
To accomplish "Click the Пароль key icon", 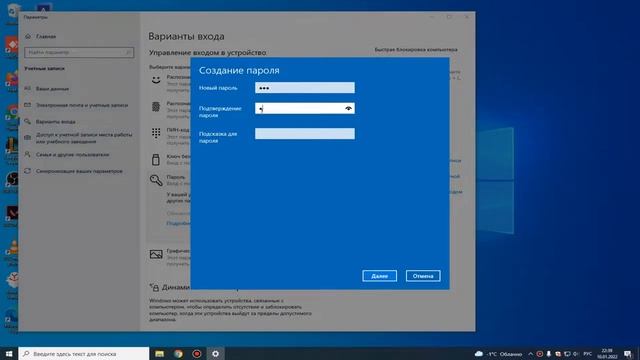I will click(156, 180).
